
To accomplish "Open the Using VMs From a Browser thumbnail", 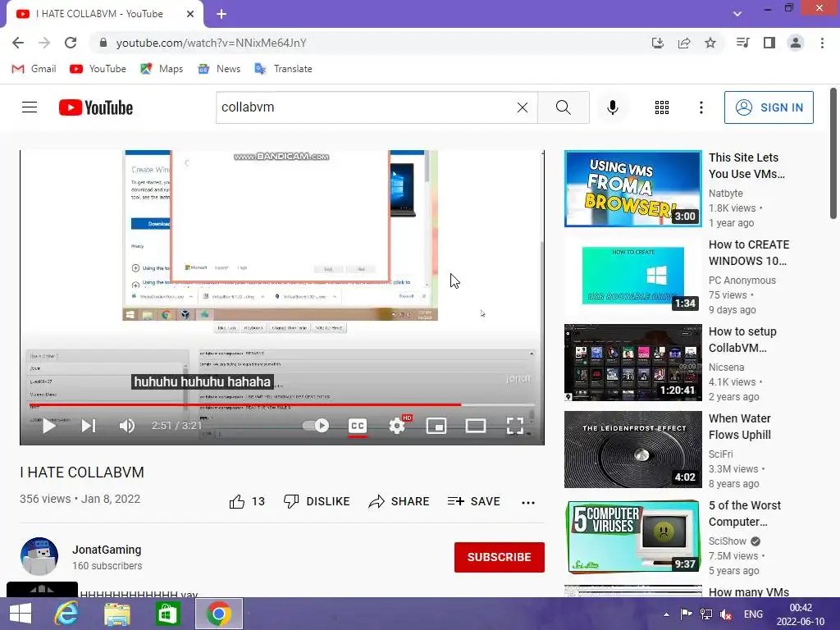I will coord(633,189).
